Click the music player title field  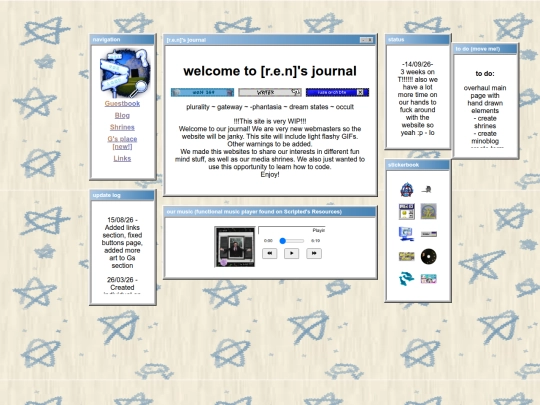(292, 230)
